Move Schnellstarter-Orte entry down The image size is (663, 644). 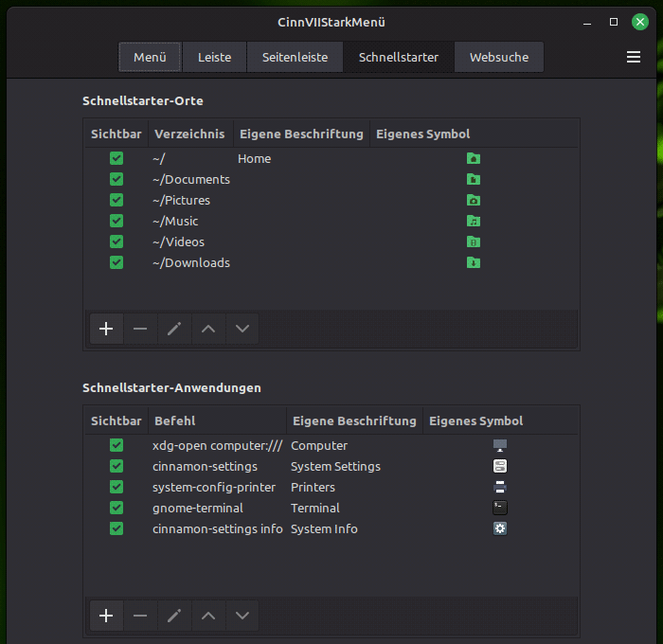point(242,329)
